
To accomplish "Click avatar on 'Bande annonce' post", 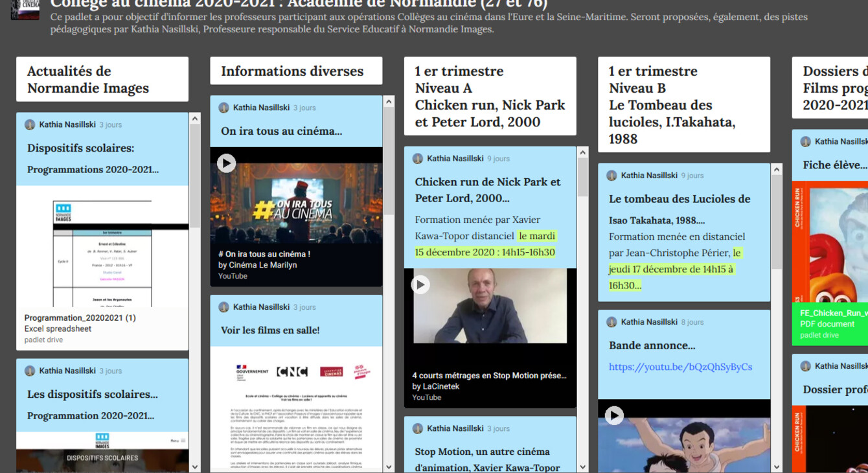I will (x=611, y=322).
